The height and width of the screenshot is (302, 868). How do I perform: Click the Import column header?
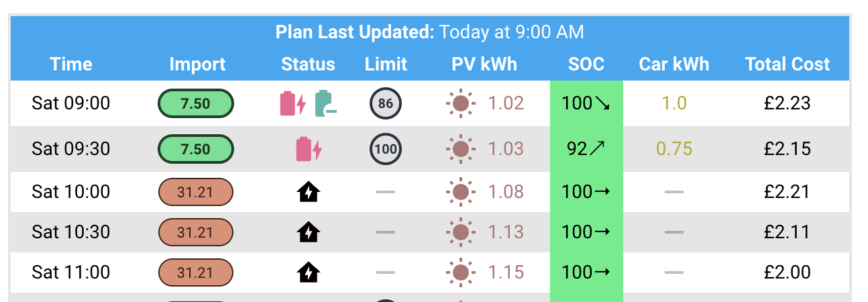197,64
